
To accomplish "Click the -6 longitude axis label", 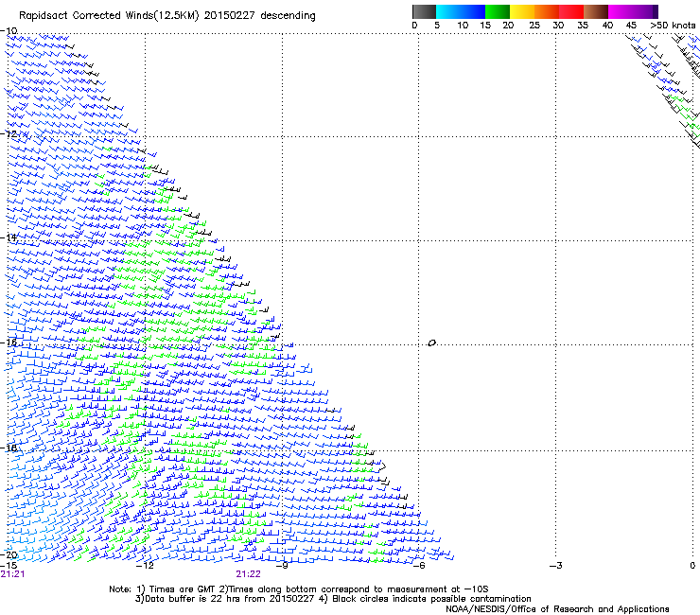I will tap(419, 566).
